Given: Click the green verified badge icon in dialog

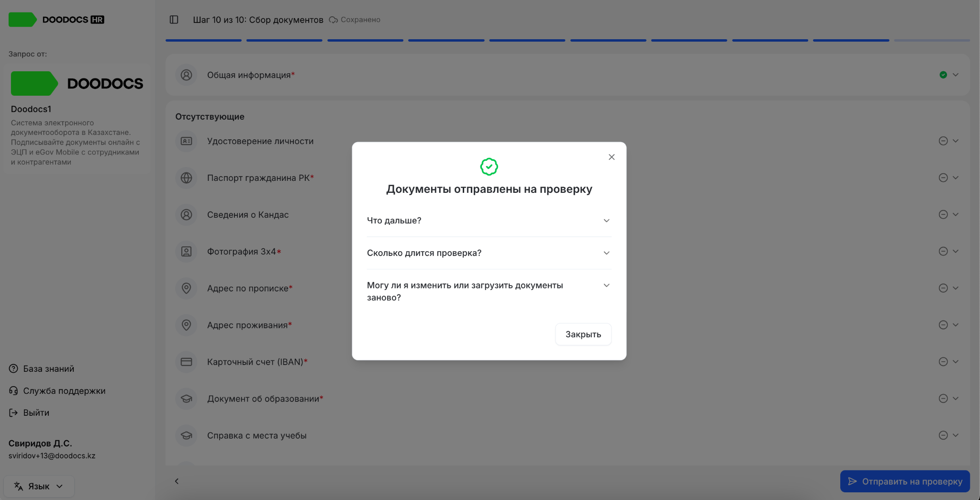Looking at the screenshot, I should (x=489, y=167).
